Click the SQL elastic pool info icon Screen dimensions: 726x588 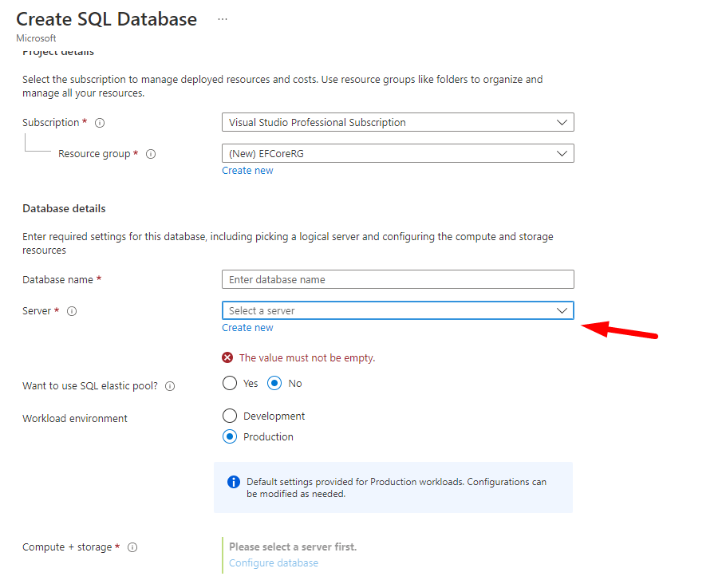click(169, 386)
